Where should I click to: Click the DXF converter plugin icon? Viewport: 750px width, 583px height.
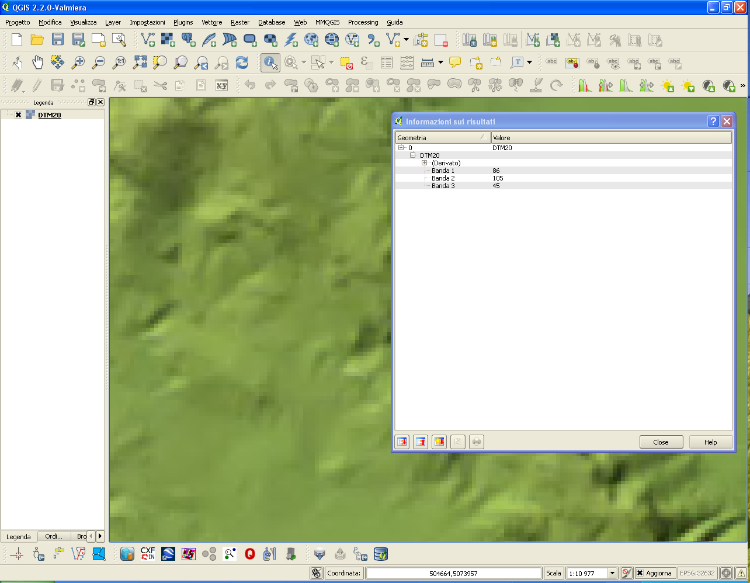(147, 553)
